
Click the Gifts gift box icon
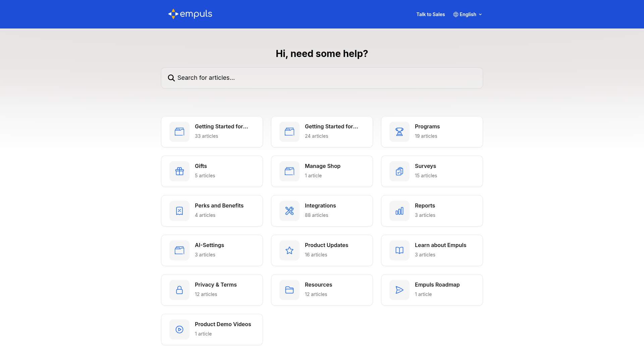179,171
